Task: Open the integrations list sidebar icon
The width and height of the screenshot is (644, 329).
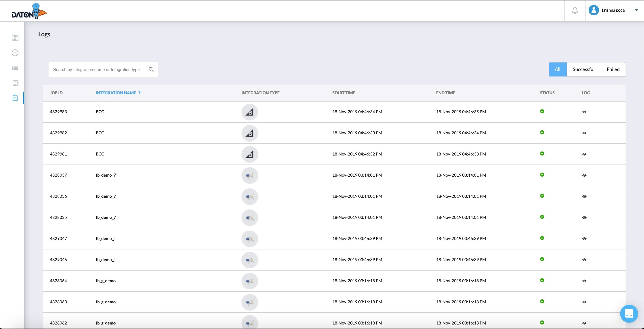Action: (x=15, y=68)
